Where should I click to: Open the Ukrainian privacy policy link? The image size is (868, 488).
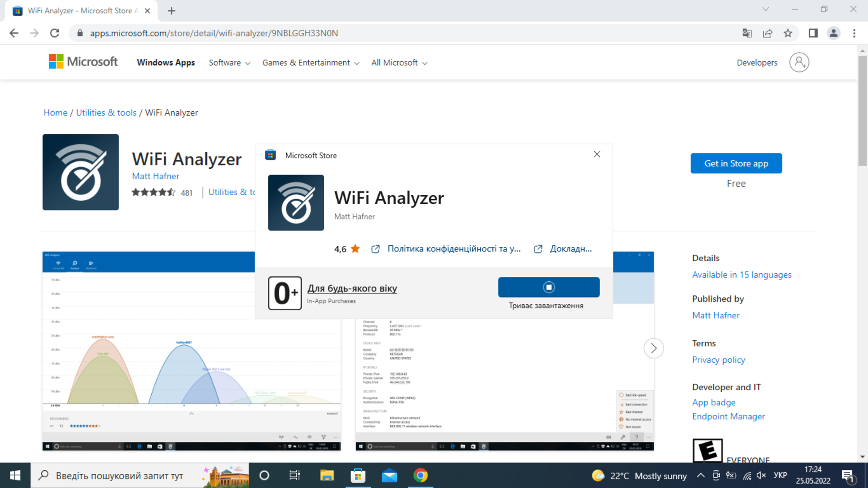coord(446,249)
